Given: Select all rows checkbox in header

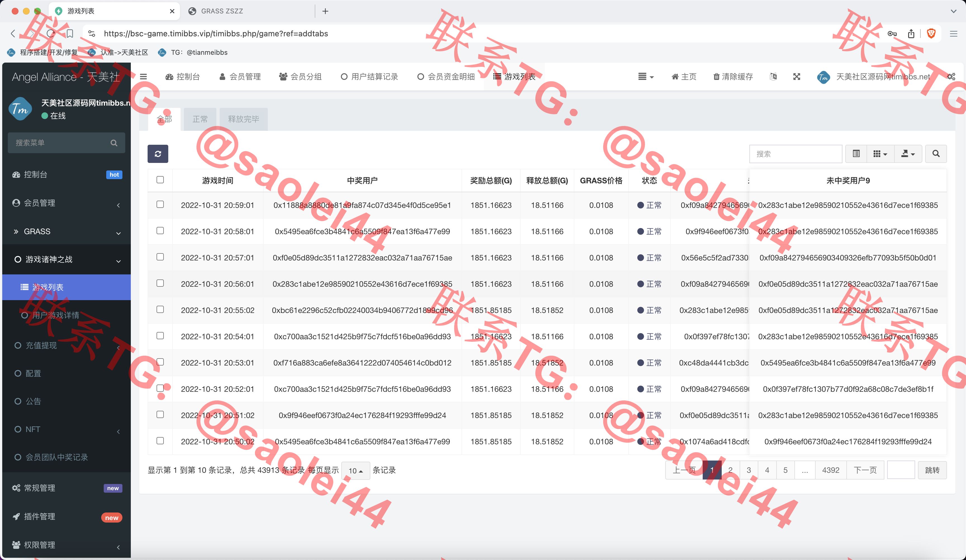Looking at the screenshot, I should click(x=160, y=180).
